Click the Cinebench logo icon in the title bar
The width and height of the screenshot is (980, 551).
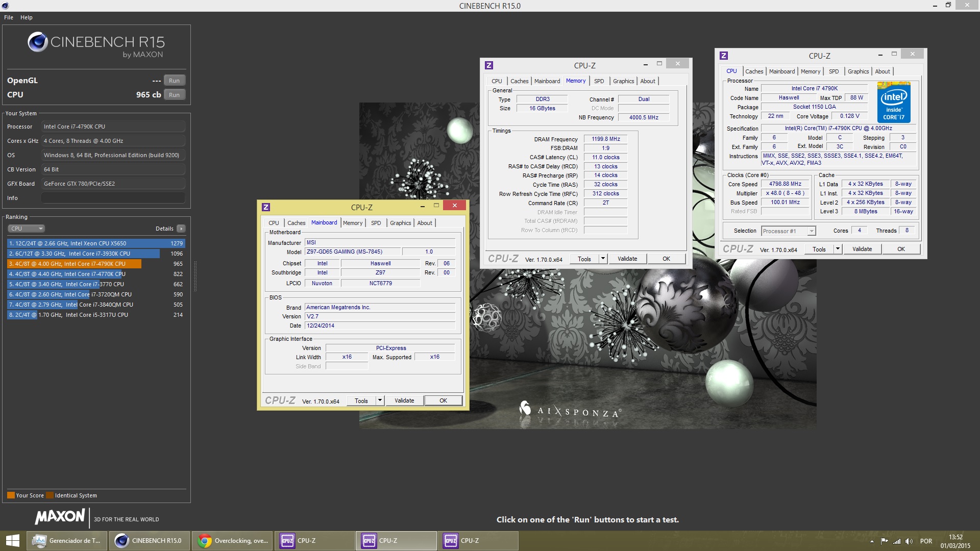(6, 6)
